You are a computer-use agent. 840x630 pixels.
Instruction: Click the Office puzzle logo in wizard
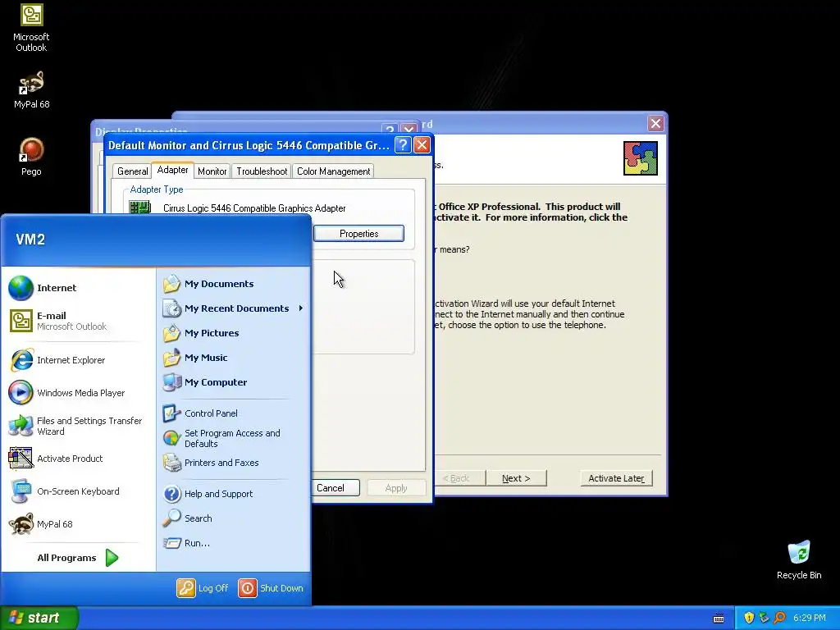640,158
